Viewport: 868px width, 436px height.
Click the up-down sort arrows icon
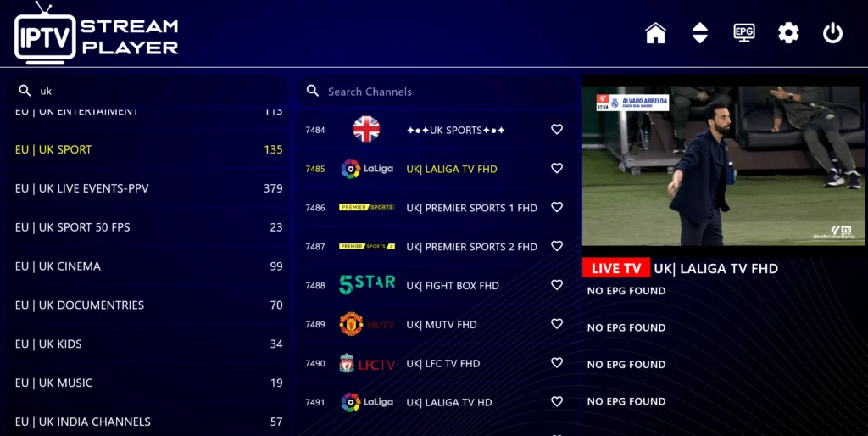[x=699, y=33]
